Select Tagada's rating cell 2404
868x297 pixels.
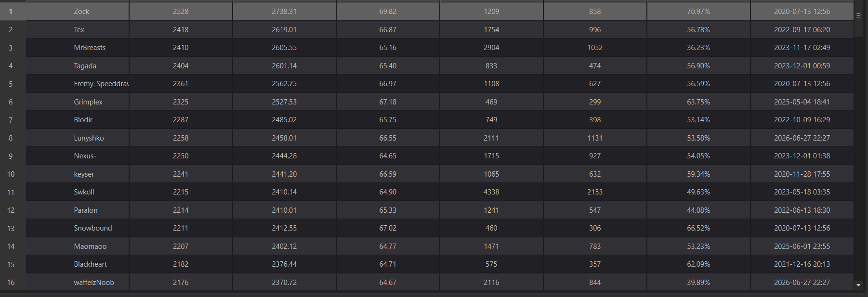[x=181, y=66]
